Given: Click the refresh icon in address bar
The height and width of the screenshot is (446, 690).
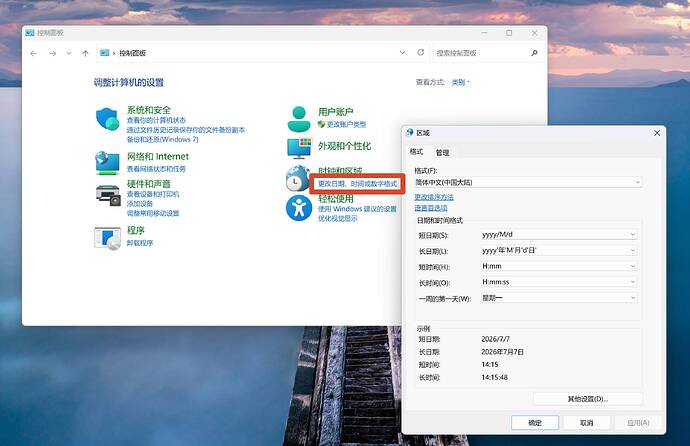Looking at the screenshot, I should click(421, 52).
